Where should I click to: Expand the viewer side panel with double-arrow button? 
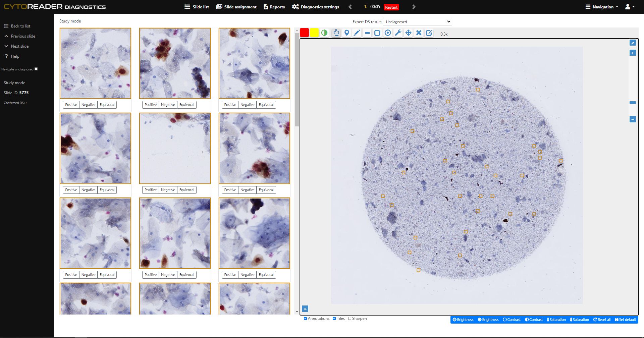point(305,309)
